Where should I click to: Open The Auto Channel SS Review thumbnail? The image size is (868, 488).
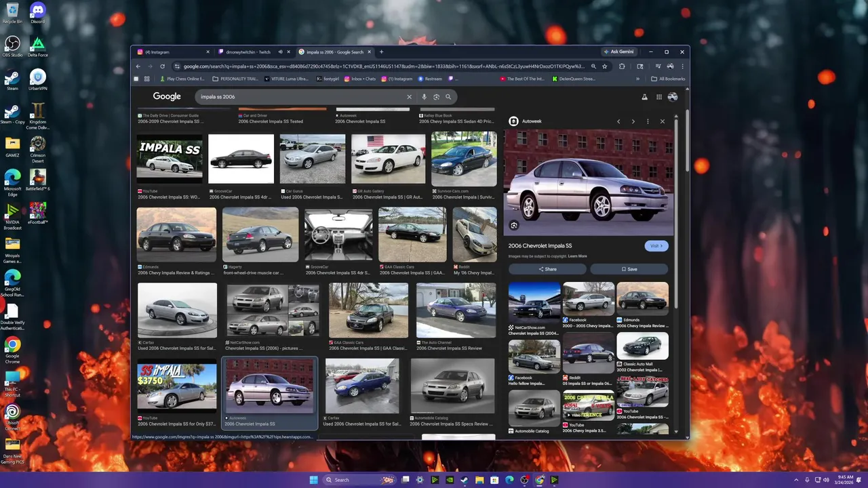pos(456,311)
